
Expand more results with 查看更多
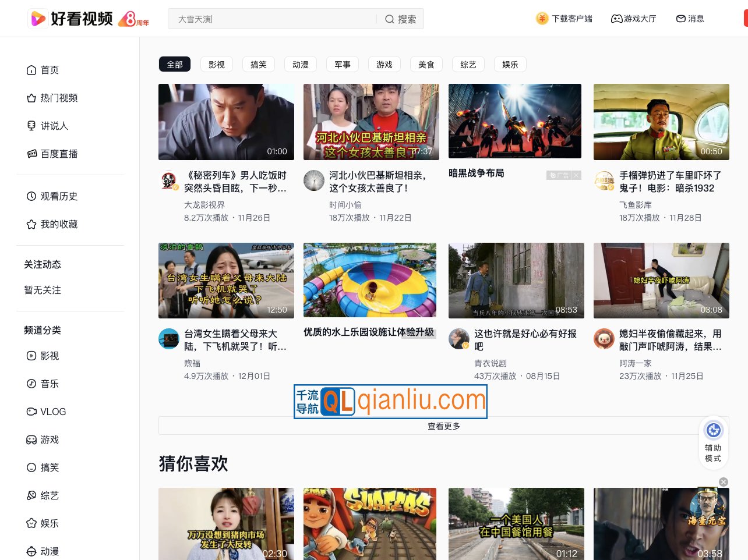pyautogui.click(x=443, y=426)
